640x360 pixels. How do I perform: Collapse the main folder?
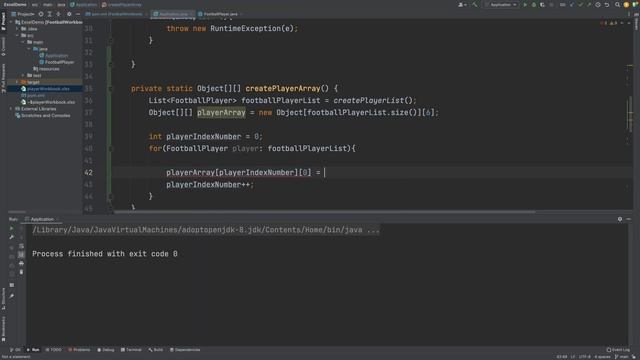pos(23,42)
